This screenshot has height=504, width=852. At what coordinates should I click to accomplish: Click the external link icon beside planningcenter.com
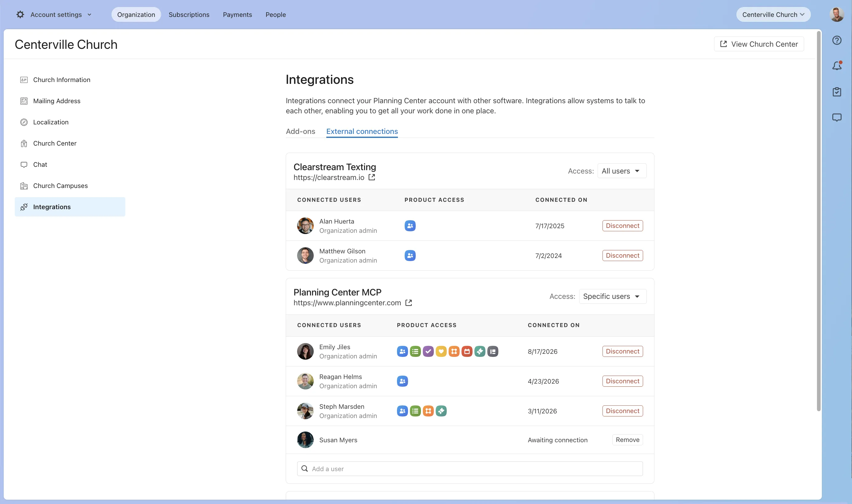pos(408,303)
